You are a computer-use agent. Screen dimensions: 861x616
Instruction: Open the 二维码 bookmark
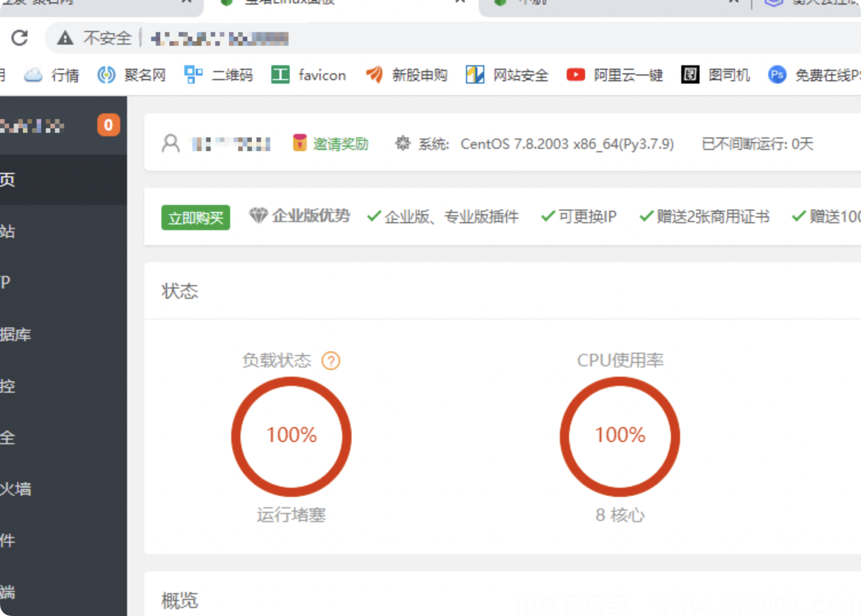[219, 75]
